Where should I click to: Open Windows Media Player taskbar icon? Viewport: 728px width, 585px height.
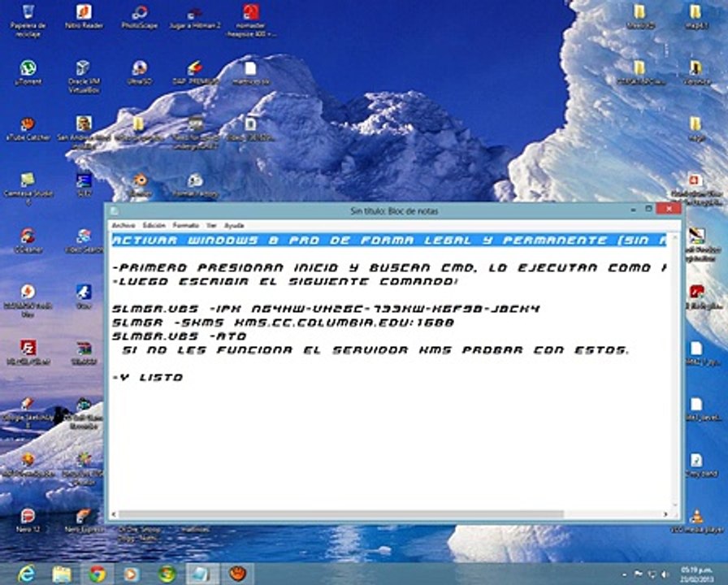point(132,574)
